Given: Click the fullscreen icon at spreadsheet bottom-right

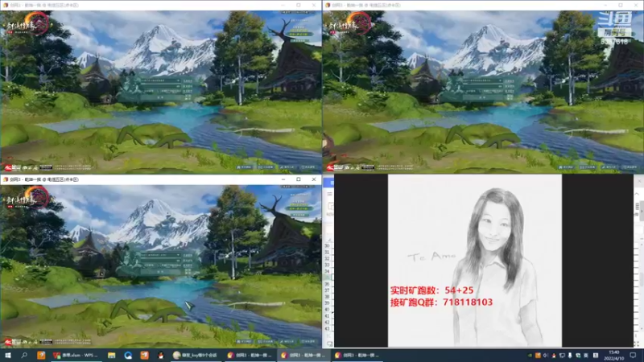Looking at the screenshot, I should (638, 344).
